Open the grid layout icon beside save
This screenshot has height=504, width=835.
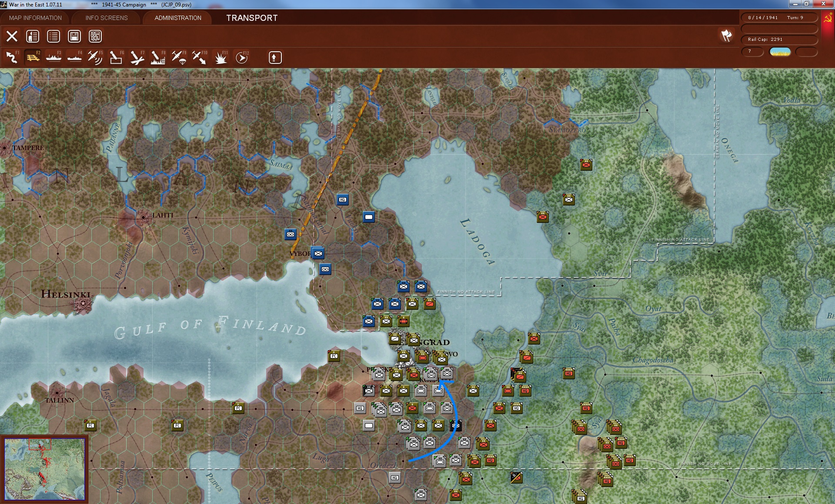95,36
